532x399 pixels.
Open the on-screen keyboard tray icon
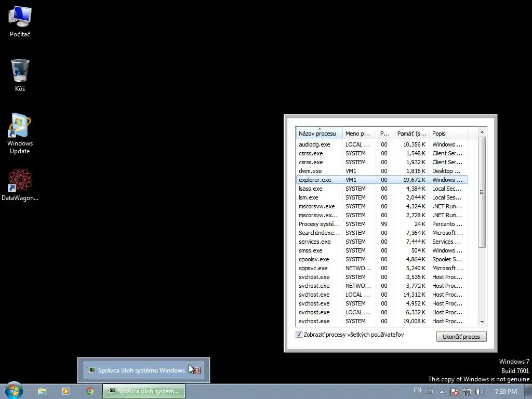click(429, 391)
